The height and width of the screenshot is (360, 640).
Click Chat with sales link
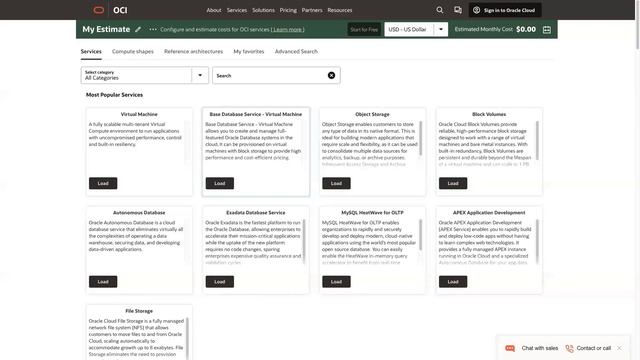540,348
